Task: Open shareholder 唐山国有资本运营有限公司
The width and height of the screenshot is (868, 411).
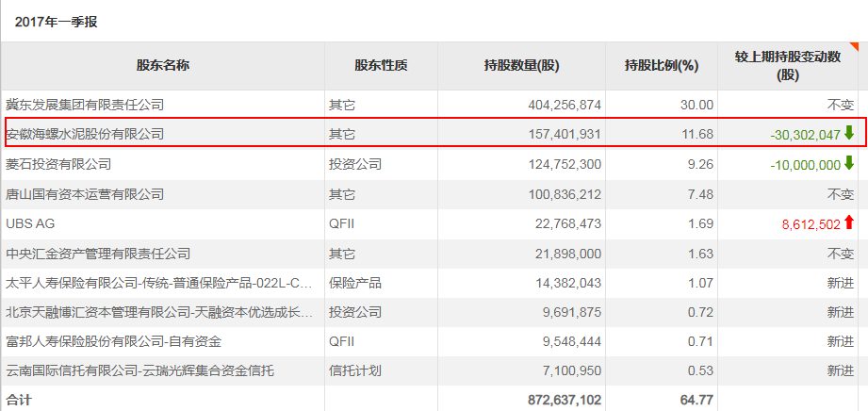Action: [85, 194]
